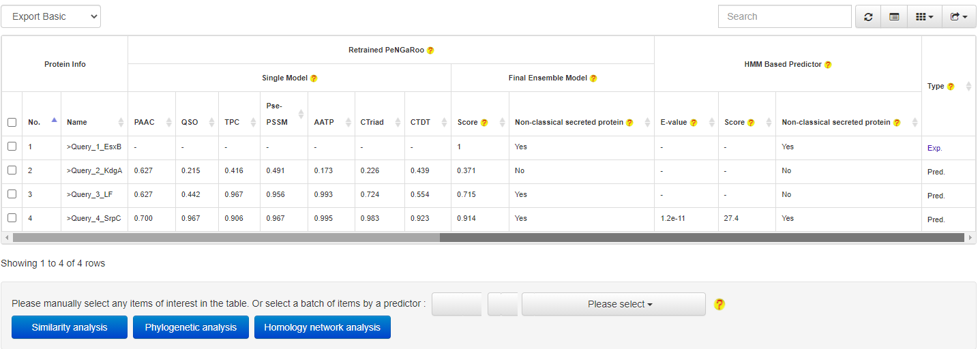980x349 pixels.
Task: Expand the Please select predictor dropdown
Action: click(x=613, y=304)
